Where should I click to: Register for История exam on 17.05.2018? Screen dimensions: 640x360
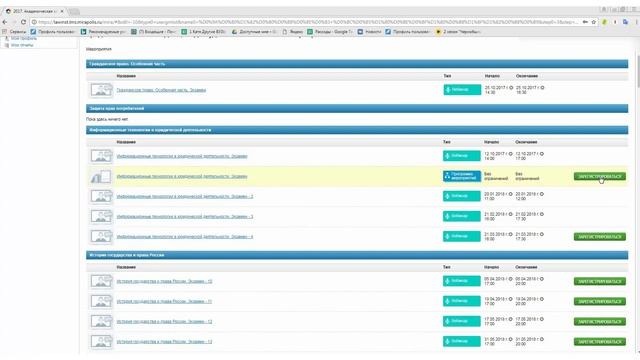coord(600,322)
